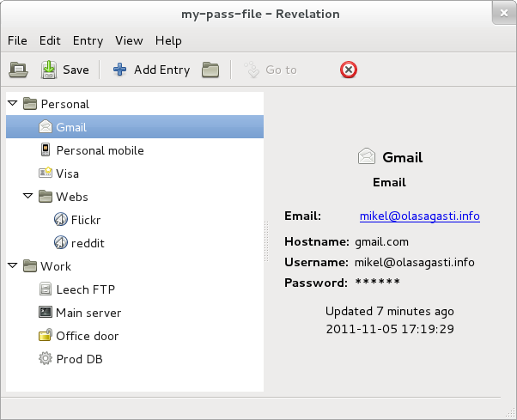Select the Webs folder name
Screen dimensions: 517x420
point(72,197)
